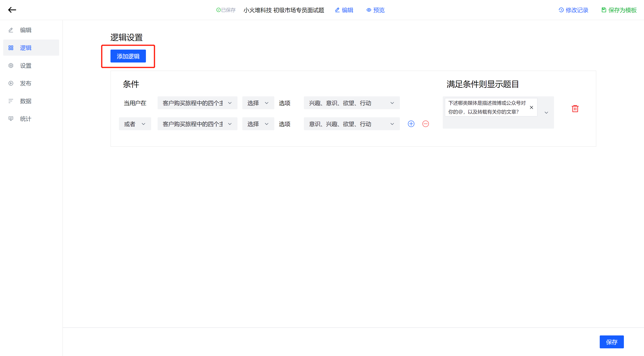Open 数据 sidebar item
This screenshot has width=644, height=356.
26,101
